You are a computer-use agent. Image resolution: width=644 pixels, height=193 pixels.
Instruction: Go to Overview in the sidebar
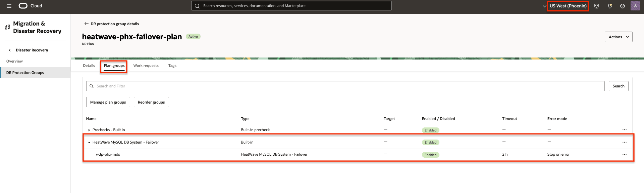click(x=14, y=61)
